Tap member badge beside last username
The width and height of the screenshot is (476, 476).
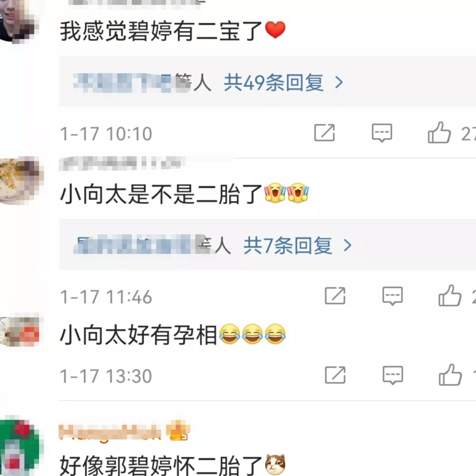178,431
